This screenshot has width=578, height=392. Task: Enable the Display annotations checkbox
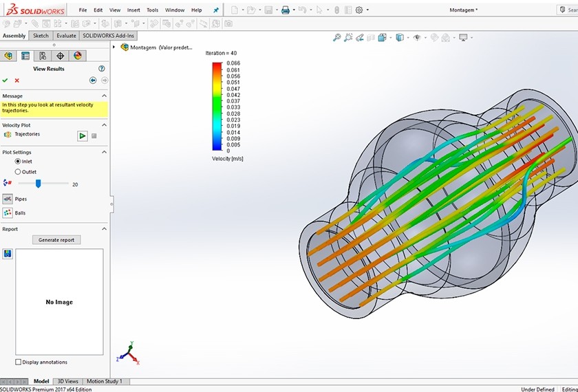coord(18,362)
